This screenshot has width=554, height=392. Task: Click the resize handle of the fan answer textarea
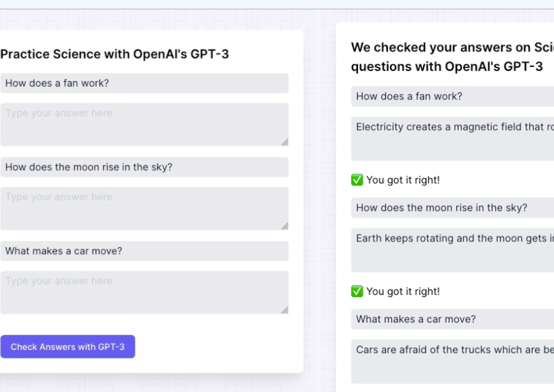[285, 142]
